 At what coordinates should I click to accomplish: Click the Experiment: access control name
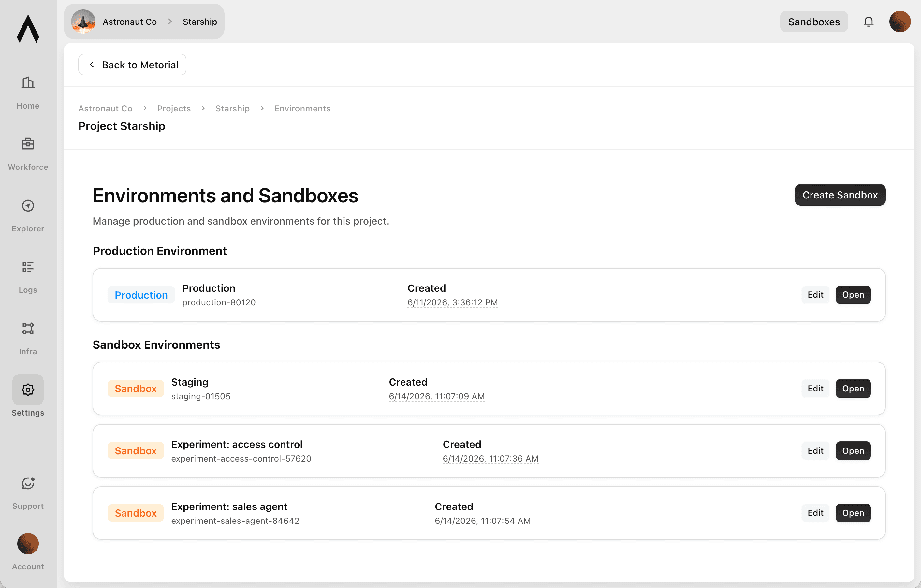click(x=236, y=444)
